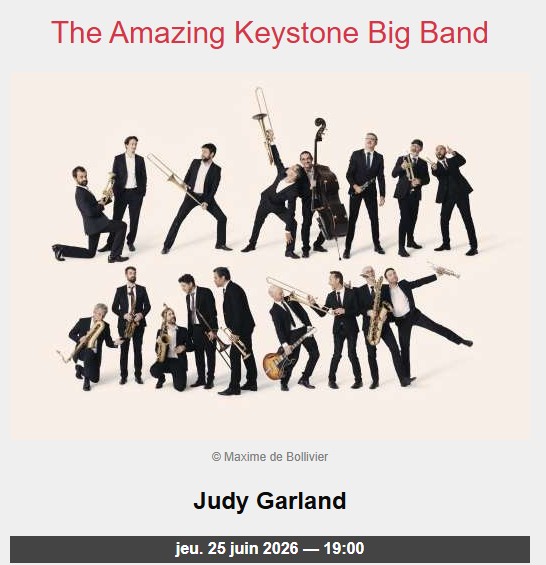Click the band group photo
546x565 pixels.
click(x=270, y=256)
